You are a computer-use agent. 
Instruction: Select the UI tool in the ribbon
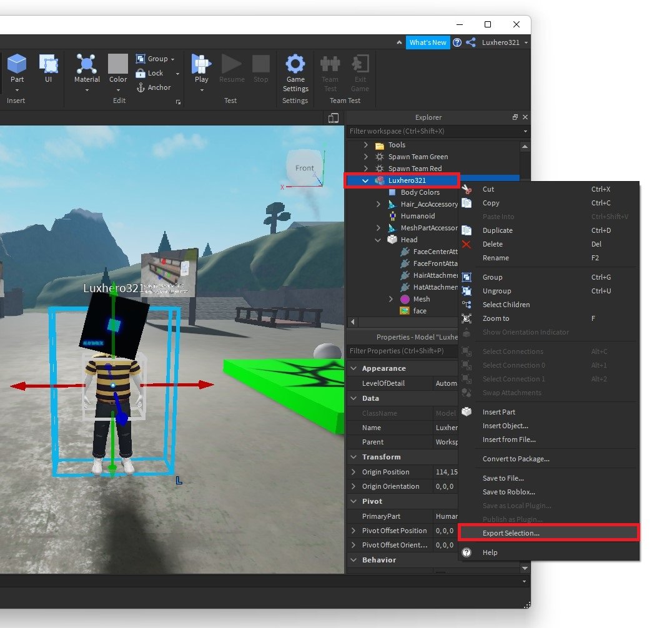49,63
